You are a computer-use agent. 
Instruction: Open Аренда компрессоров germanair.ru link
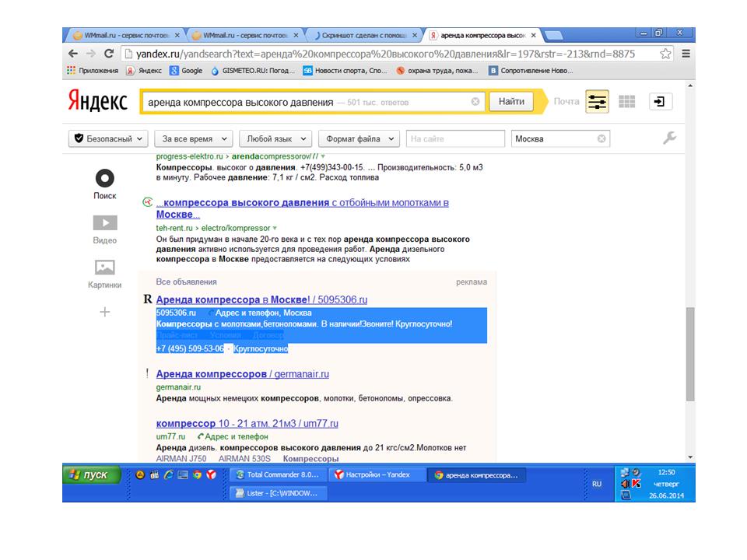(243, 374)
